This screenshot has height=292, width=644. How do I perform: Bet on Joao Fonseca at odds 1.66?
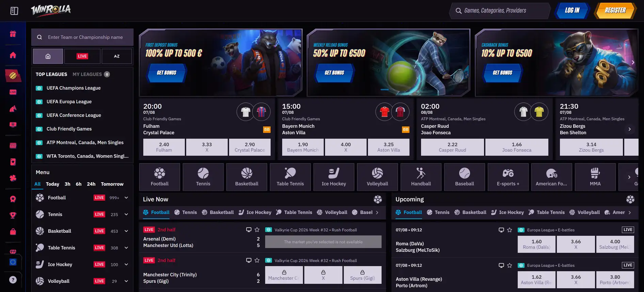[x=517, y=147]
